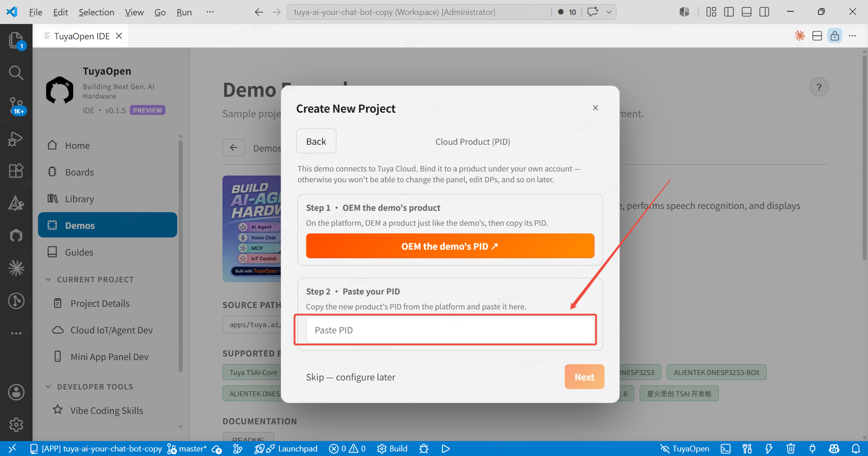Click the [APP] tuya-ai-your-chat-bot-copy status item

pos(96,448)
